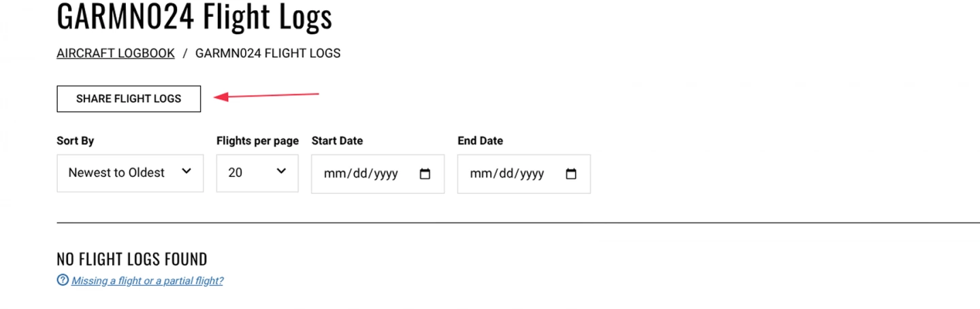
Task: Open the Start Date calendar picker icon
Action: (x=425, y=174)
